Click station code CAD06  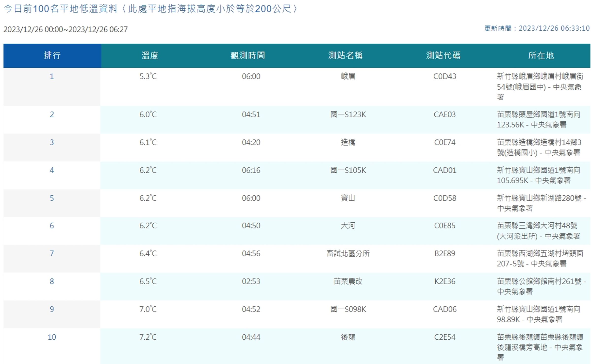(445, 309)
